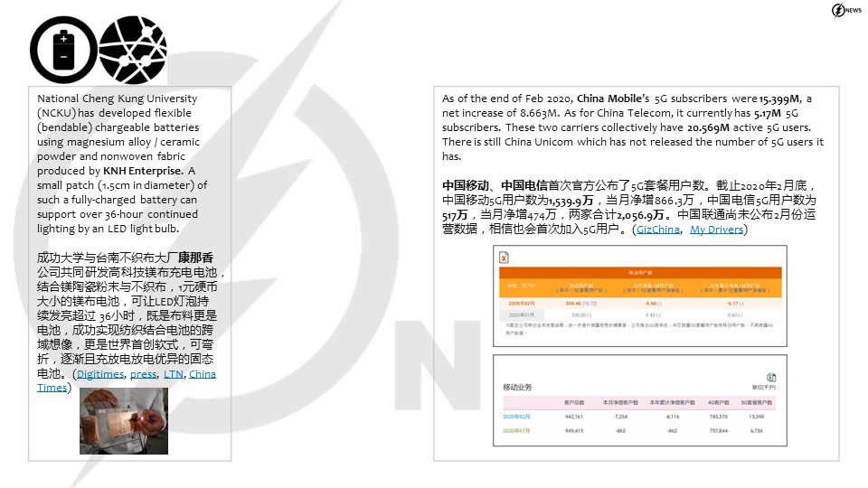This screenshot has width=868, height=488.
Task: Select the flexible battery demo photo
Action: click(124, 421)
